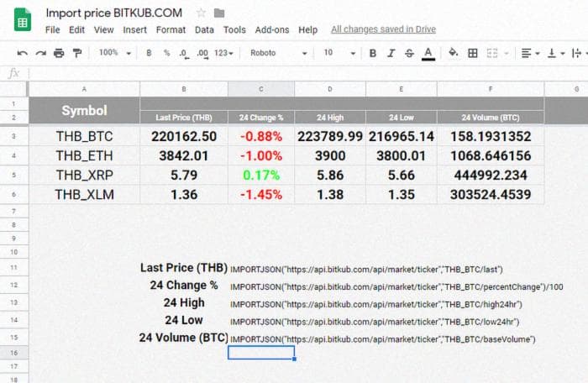588x383 pixels.
Task: Open more number formats 123 dropdown
Action: point(224,53)
